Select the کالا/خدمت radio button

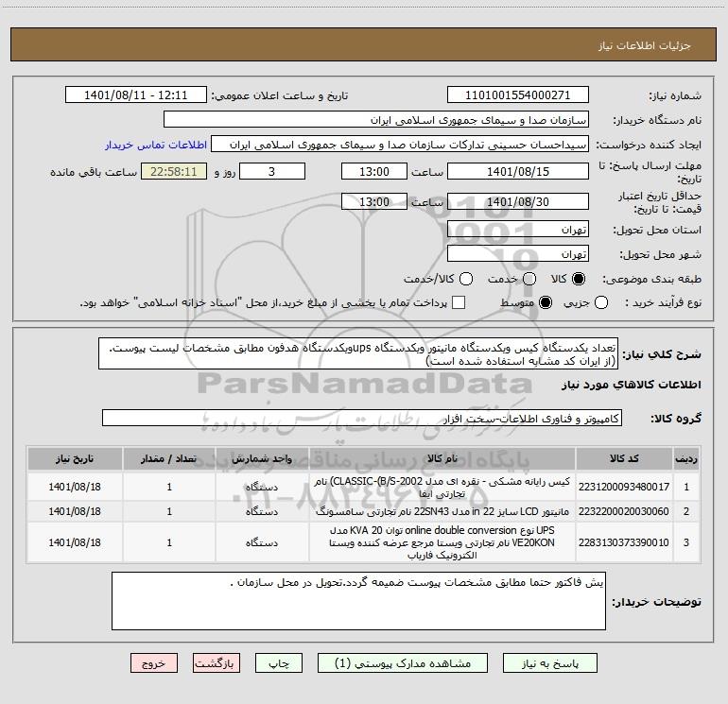466,279
